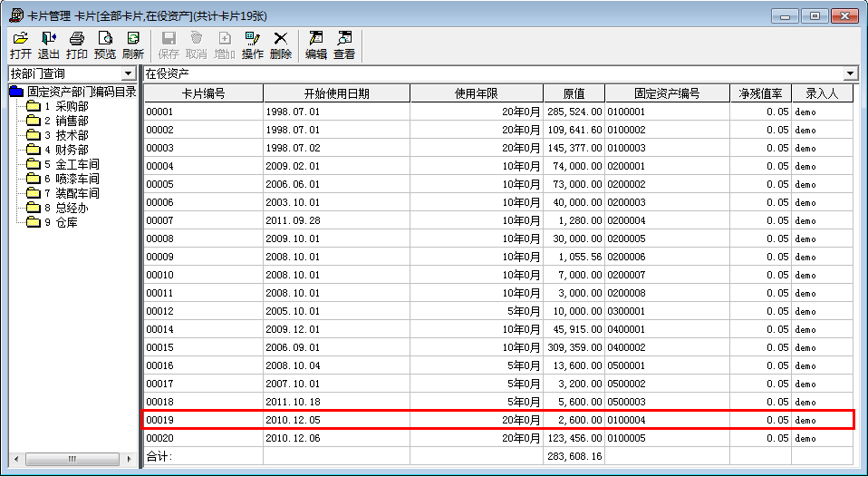Image resolution: width=868 pixels, height=477 pixels.
Task: Click the 编辑 (Edit) toolbar icon
Action: [316, 45]
